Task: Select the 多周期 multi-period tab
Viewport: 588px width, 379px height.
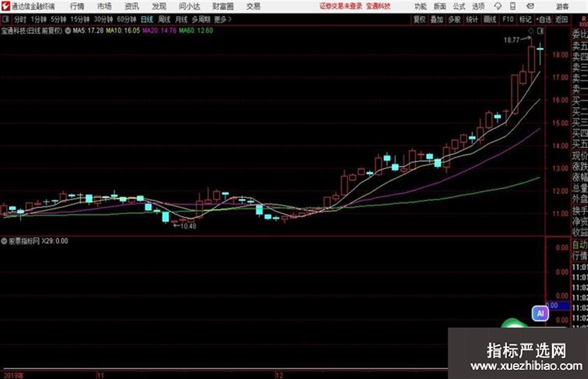Action: click(x=202, y=19)
